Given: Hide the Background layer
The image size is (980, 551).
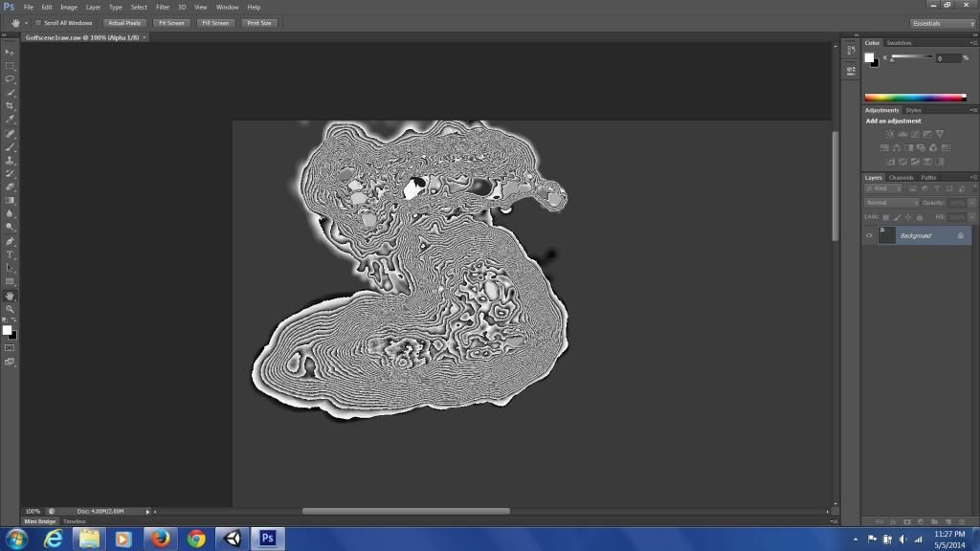Looking at the screenshot, I should [869, 234].
